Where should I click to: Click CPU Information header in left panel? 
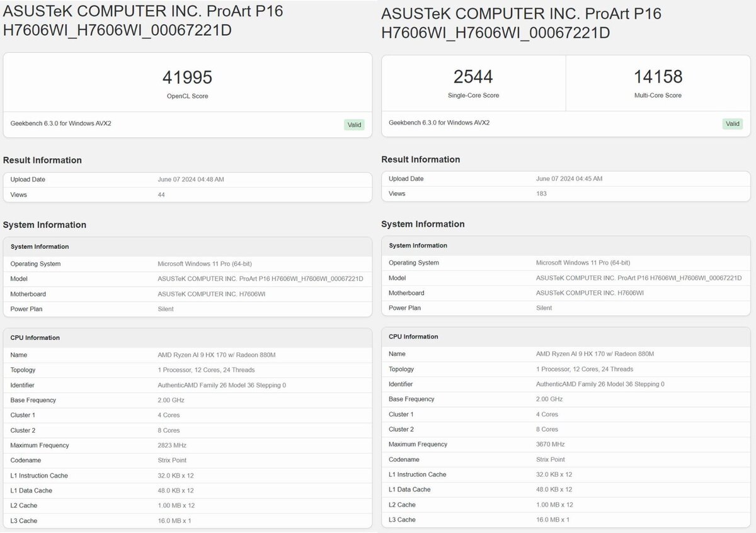[x=35, y=338]
